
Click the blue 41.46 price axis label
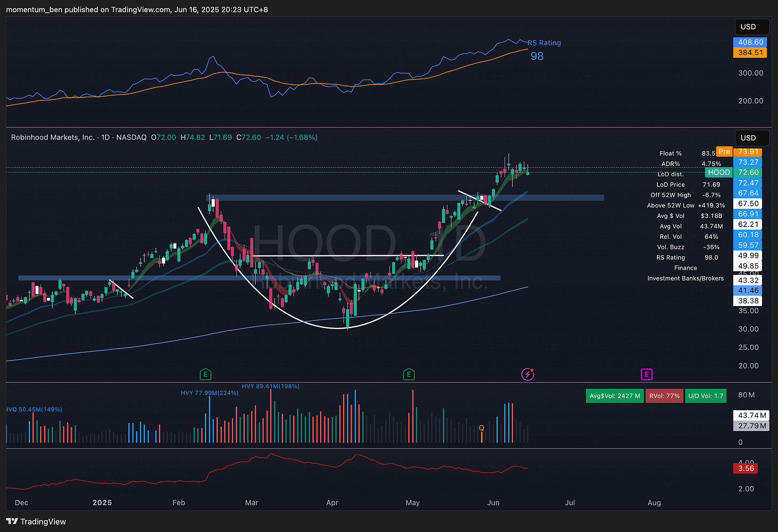click(x=748, y=290)
